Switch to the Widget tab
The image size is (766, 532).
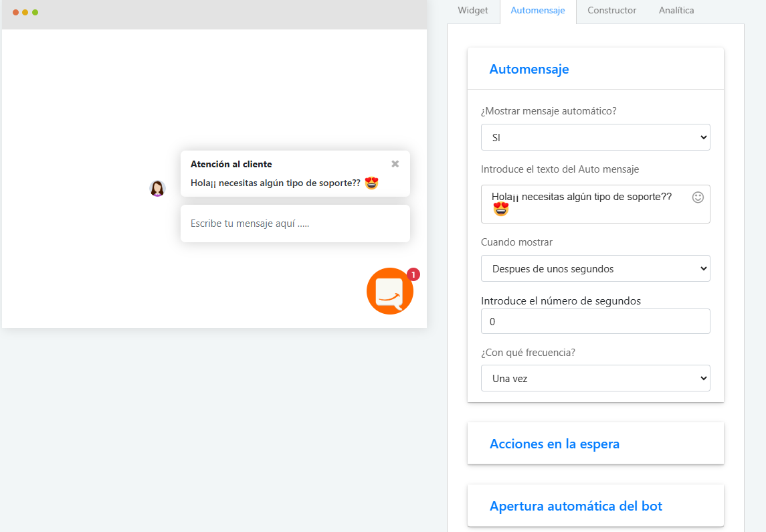pyautogui.click(x=472, y=10)
